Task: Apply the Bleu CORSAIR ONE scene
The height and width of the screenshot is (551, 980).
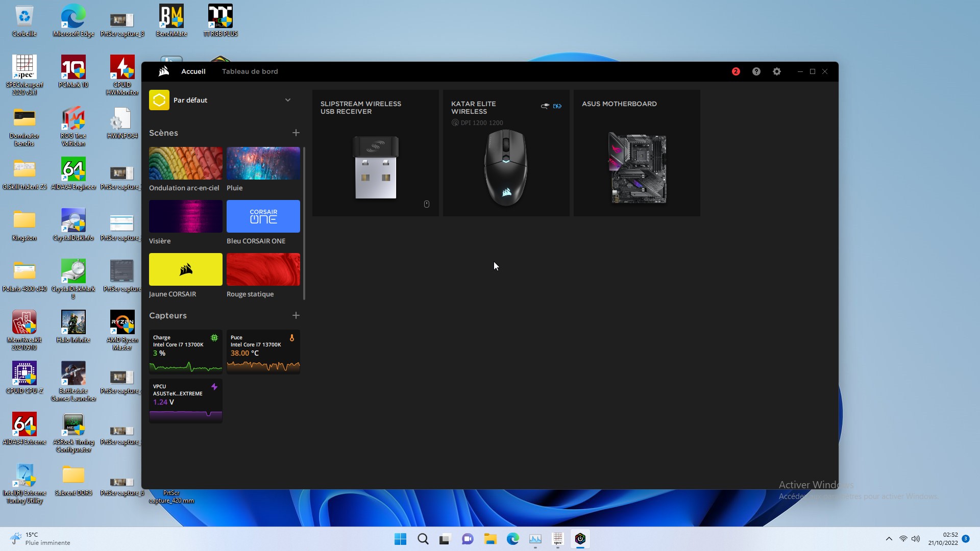Action: point(263,216)
